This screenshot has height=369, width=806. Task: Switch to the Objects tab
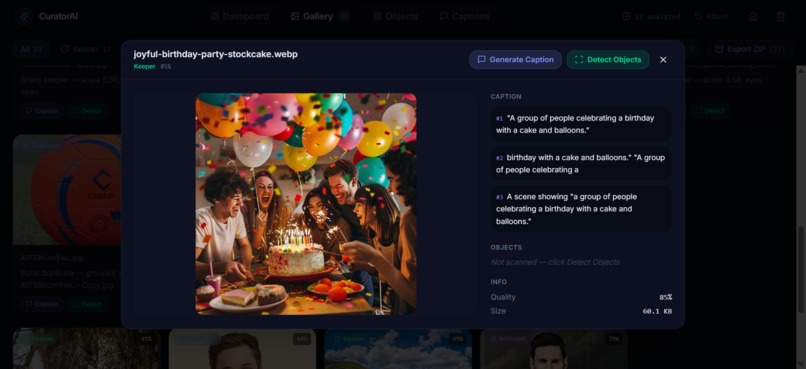(395, 16)
